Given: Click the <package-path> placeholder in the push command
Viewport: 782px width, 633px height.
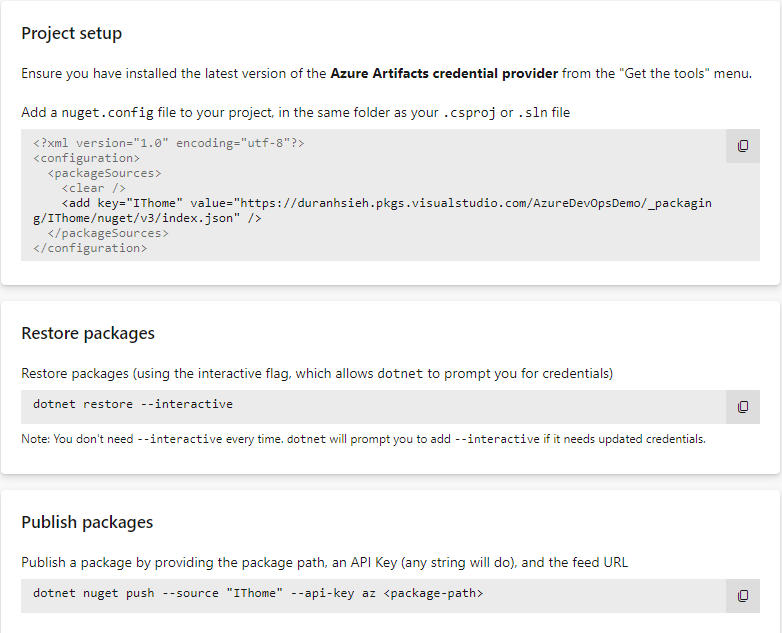Looking at the screenshot, I should 435,593.
